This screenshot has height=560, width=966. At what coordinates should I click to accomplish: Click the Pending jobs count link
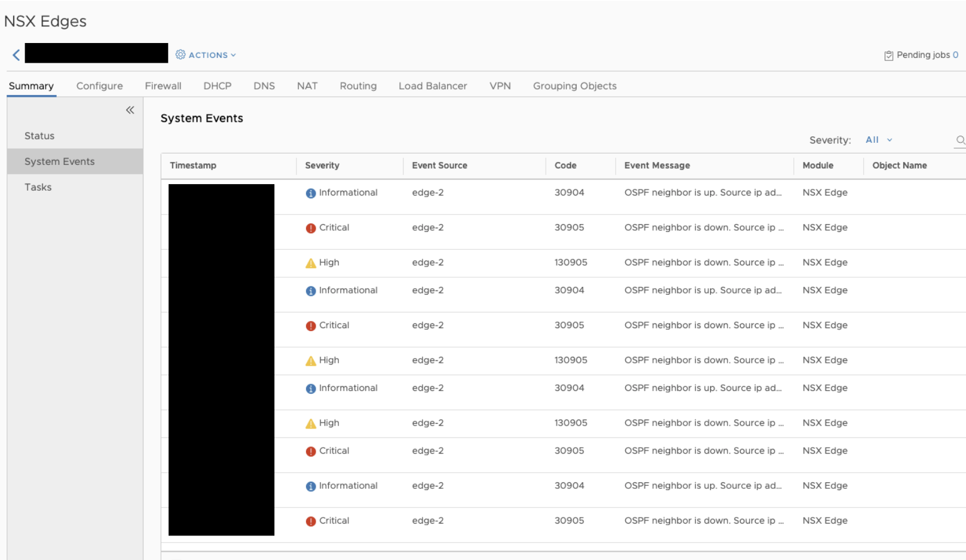tap(955, 55)
